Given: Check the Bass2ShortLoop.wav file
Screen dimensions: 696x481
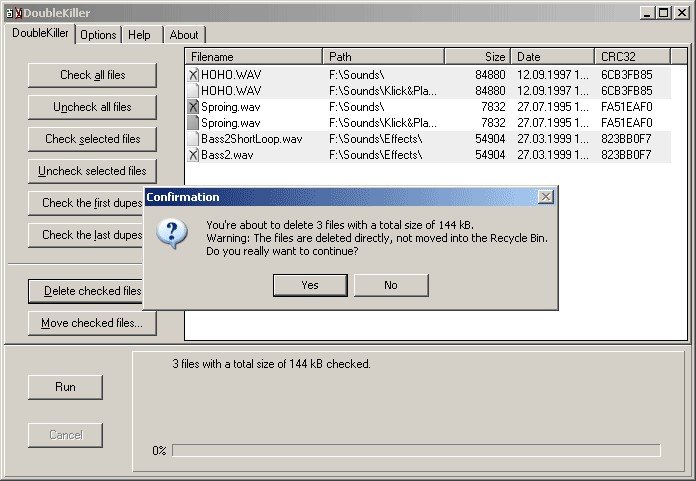Looking at the screenshot, I should (x=193, y=139).
